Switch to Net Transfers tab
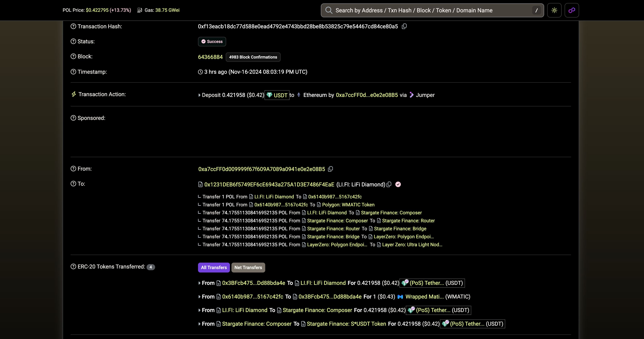This screenshot has width=644, height=339. click(x=248, y=267)
